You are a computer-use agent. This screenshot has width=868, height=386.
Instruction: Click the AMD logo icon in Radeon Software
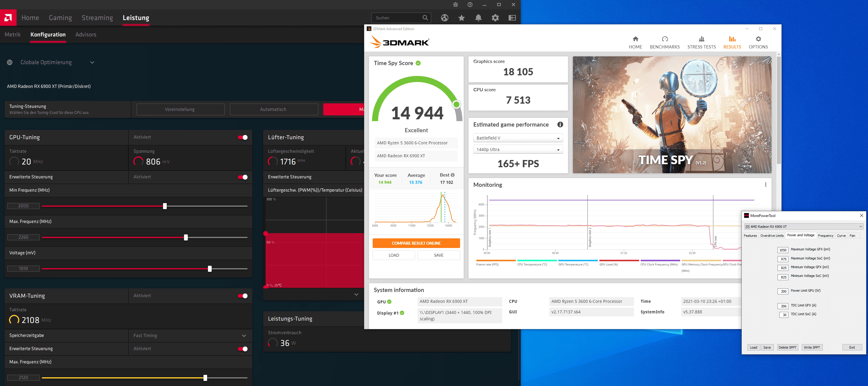coord(8,17)
